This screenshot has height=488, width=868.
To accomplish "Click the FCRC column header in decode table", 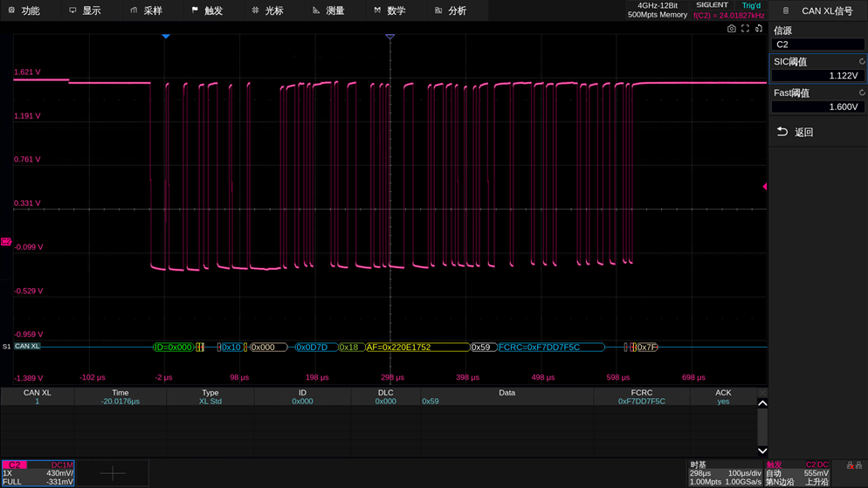I will pyautogui.click(x=642, y=392).
